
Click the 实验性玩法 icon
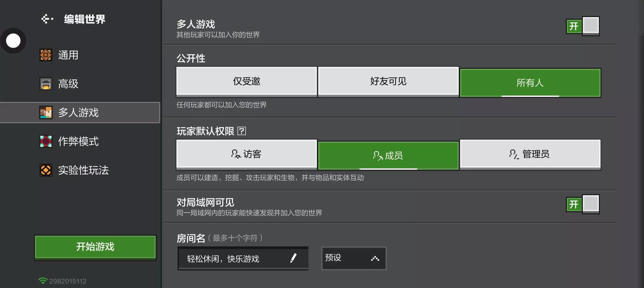click(46, 170)
